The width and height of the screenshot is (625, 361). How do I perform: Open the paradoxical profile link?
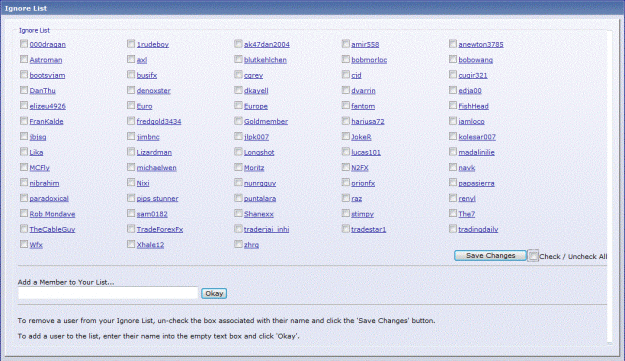pos(49,199)
